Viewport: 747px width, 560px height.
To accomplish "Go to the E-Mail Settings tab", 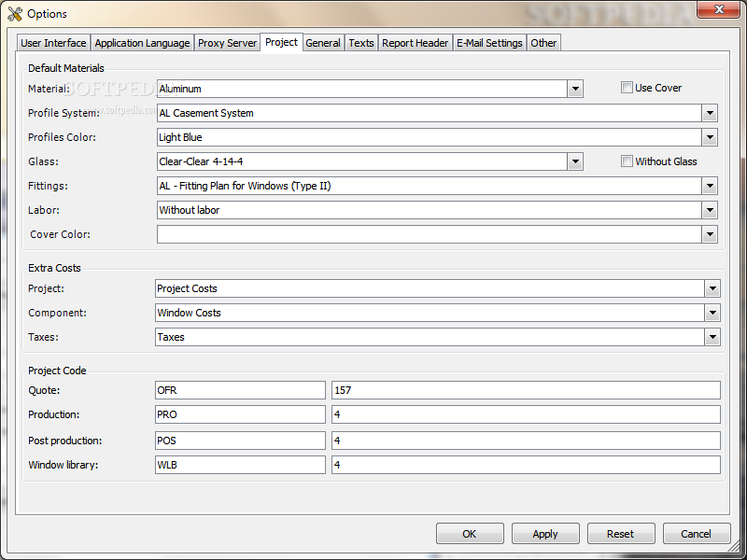I will [x=489, y=43].
